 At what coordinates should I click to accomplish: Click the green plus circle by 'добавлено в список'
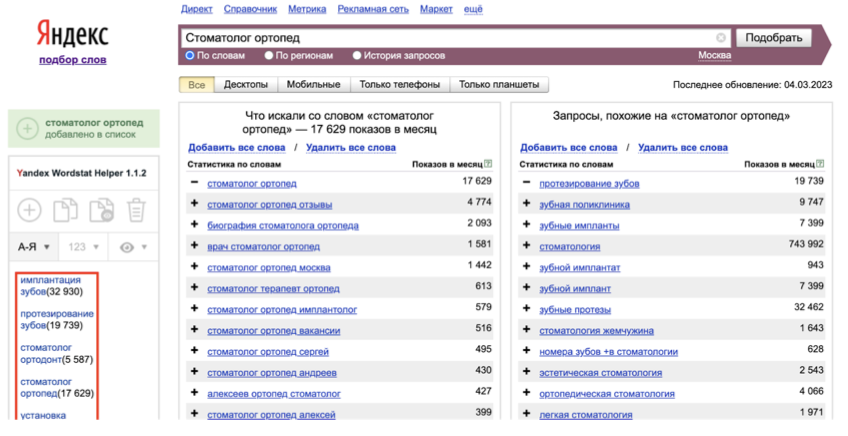(x=27, y=129)
